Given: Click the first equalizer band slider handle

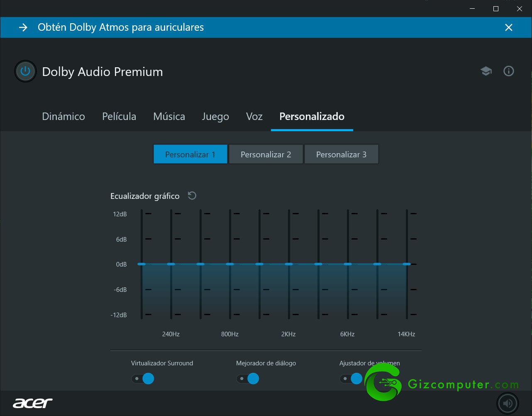Looking at the screenshot, I should point(142,264).
